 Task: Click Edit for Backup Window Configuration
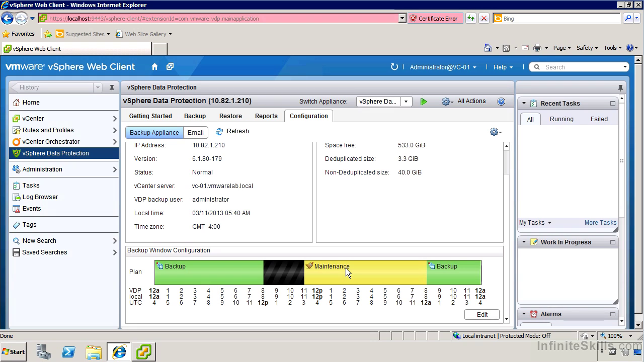click(482, 315)
